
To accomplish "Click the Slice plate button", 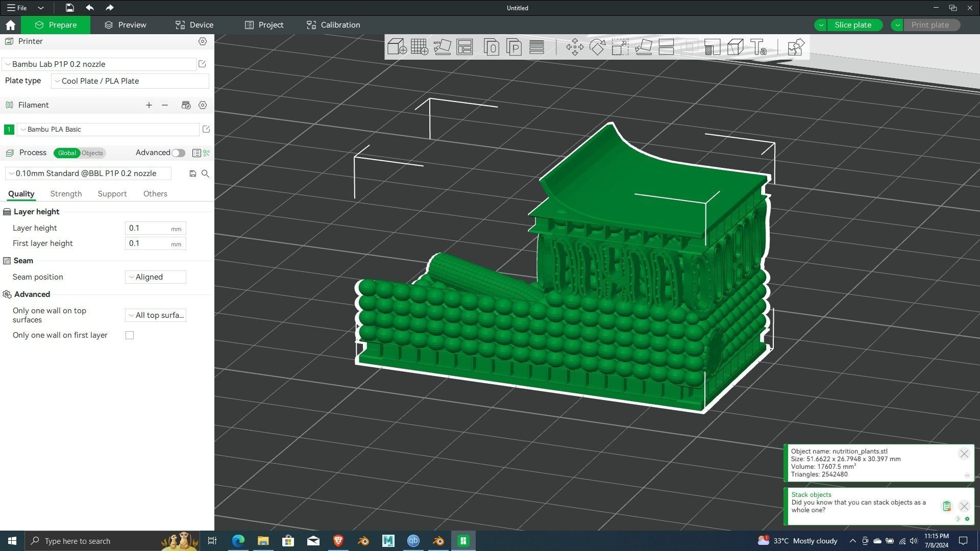I will pos(852,25).
